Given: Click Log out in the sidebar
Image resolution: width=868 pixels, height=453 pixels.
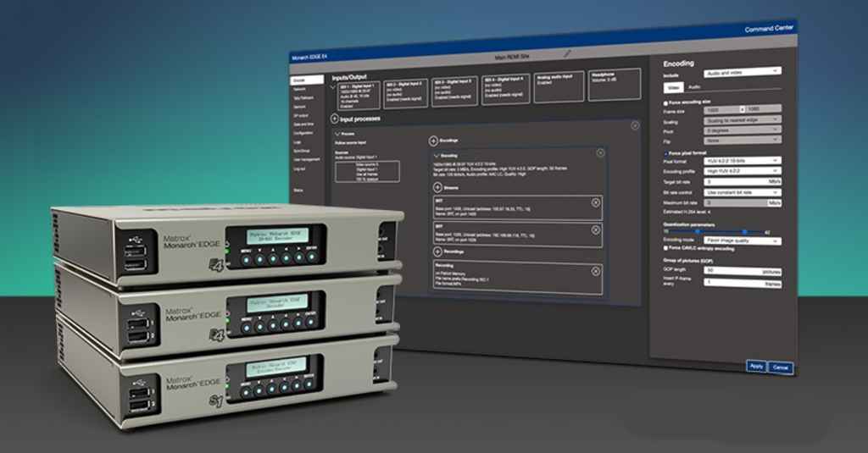Looking at the screenshot, I should tap(299, 168).
